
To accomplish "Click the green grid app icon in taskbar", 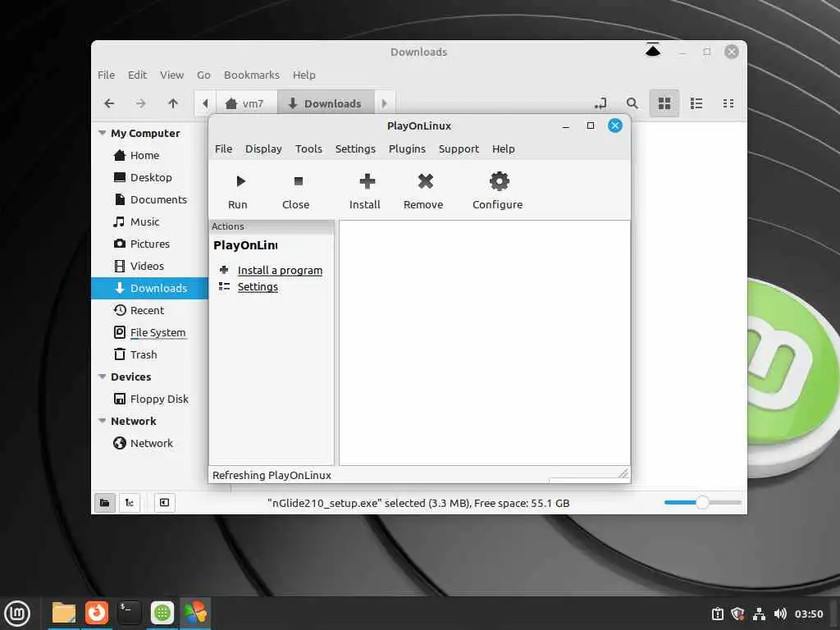I will click(162, 613).
